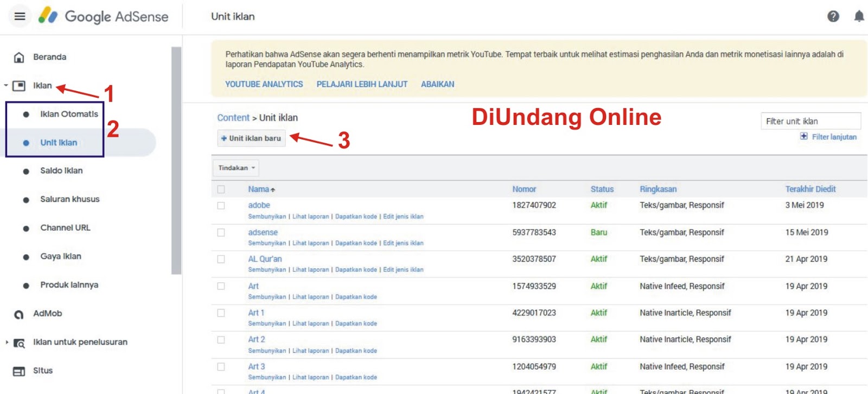Click the Google AdSense logo
Image resolution: width=868 pixels, height=394 pixels.
[103, 16]
